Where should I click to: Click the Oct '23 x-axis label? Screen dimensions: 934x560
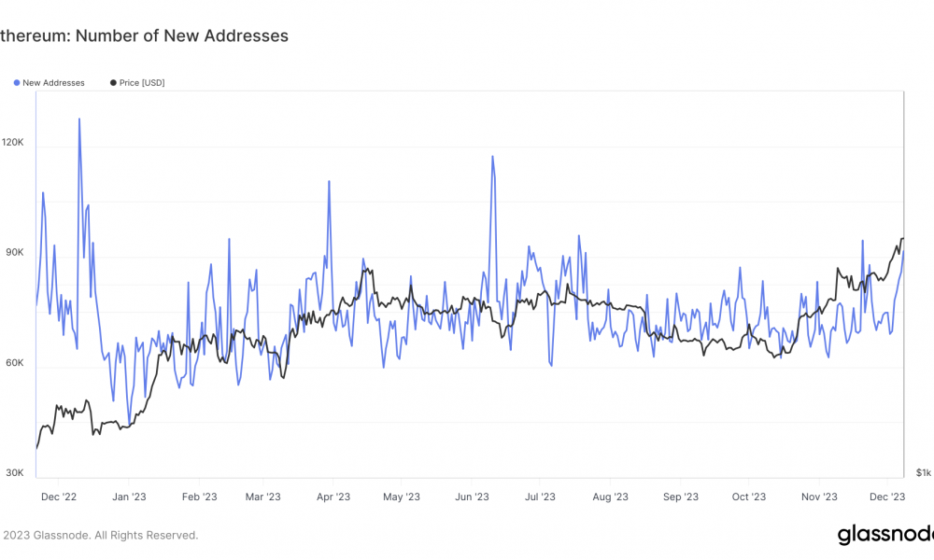pos(749,497)
